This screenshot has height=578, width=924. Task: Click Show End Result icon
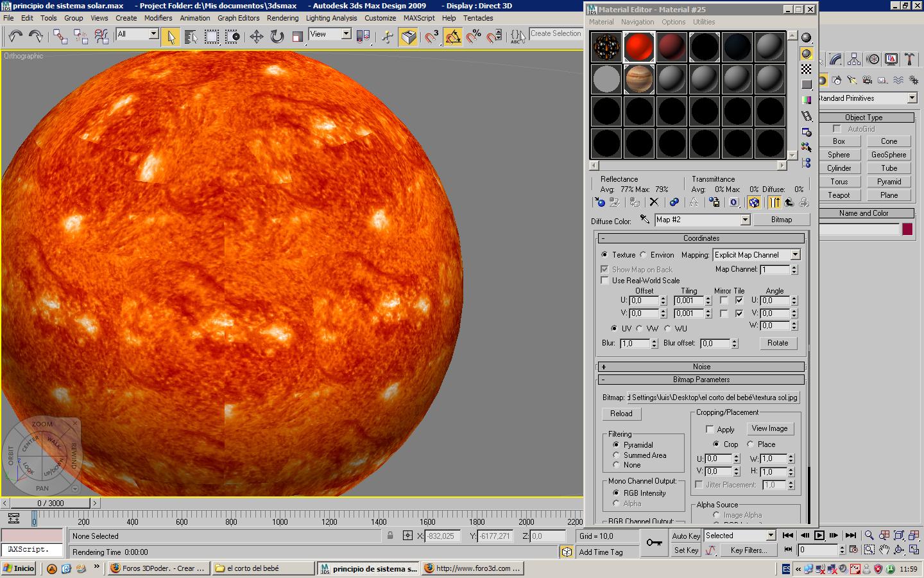[775, 202]
